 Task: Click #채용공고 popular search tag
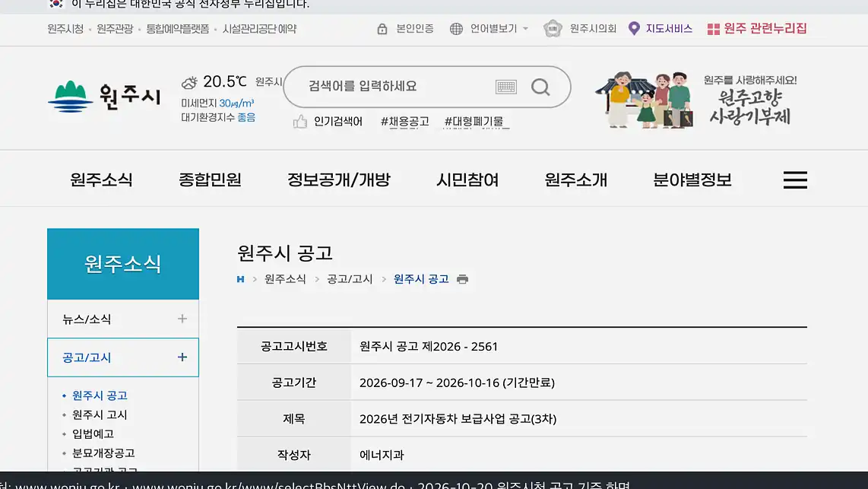[404, 121]
